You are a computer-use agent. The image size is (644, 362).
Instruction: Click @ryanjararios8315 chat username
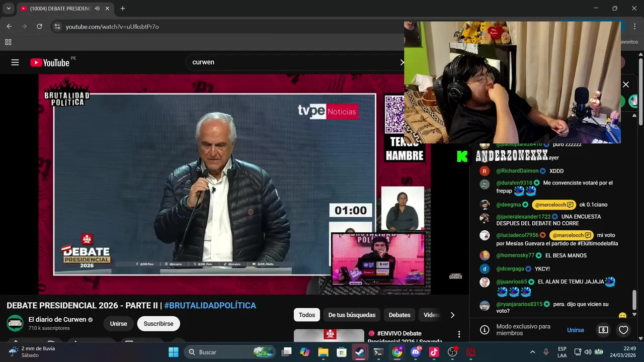coord(519,304)
